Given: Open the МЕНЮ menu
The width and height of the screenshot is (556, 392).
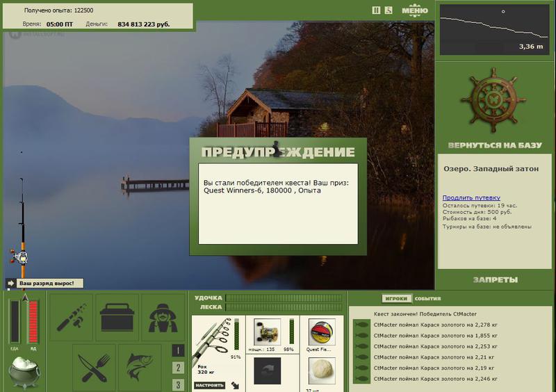Looking at the screenshot, I should coord(414,10).
